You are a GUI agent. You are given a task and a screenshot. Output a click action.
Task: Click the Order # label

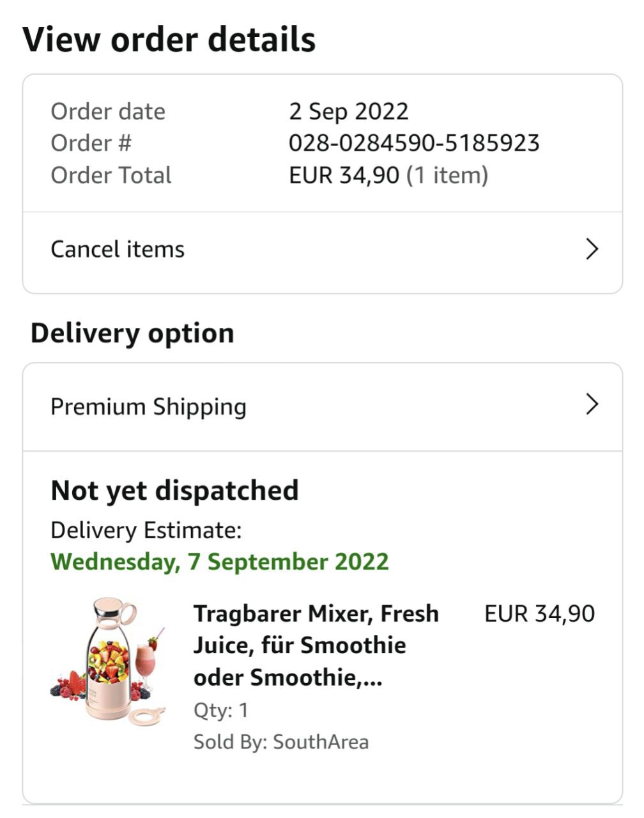91,143
